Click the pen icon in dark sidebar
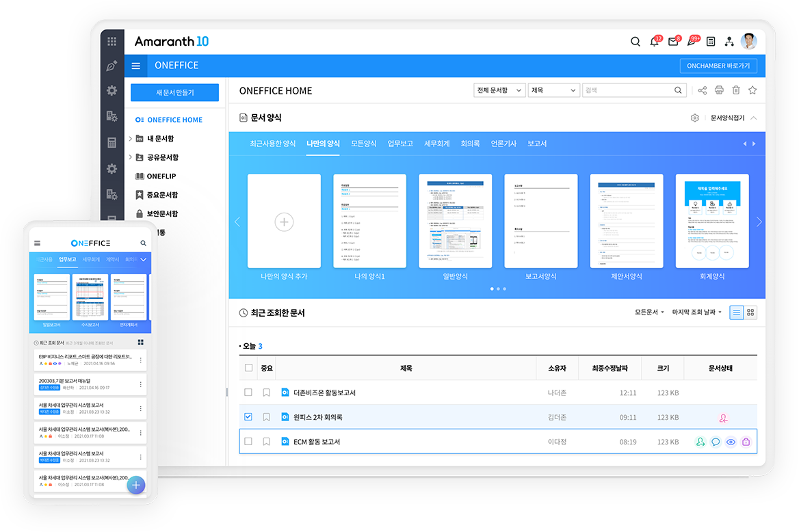This screenshot has height=532, width=799. pos(112,66)
